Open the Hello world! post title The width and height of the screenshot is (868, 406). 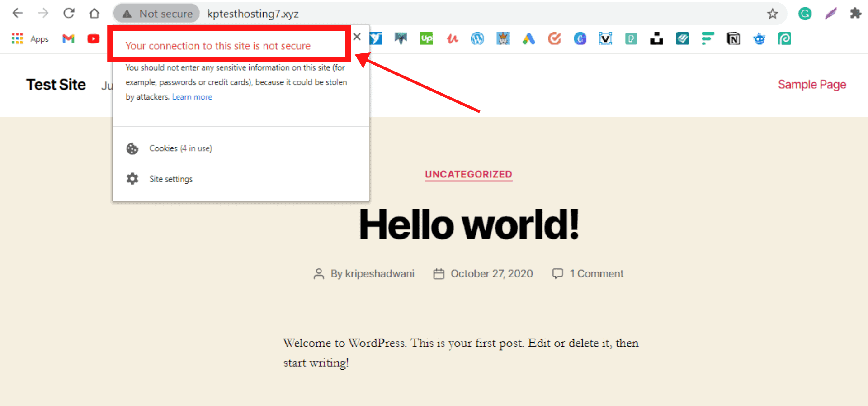pyautogui.click(x=469, y=224)
